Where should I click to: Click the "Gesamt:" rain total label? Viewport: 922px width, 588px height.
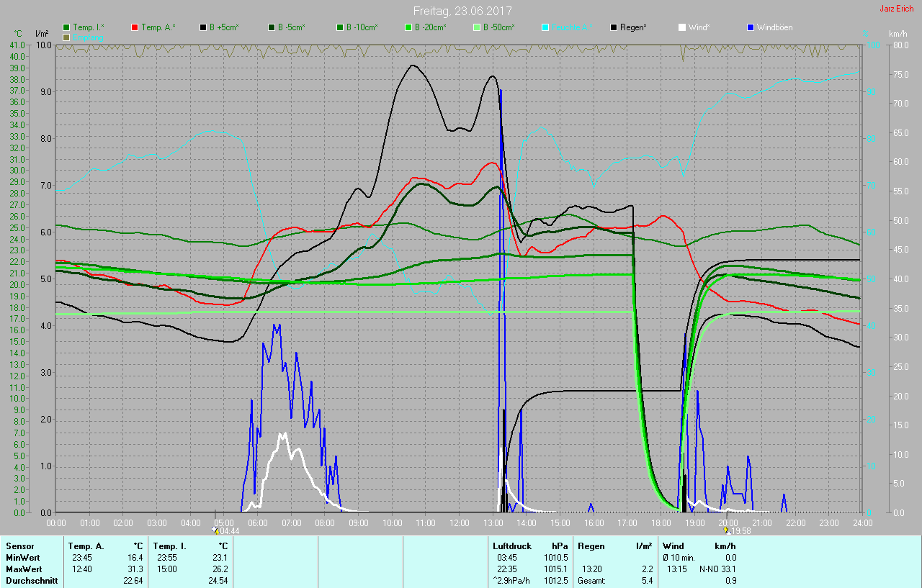[592, 581]
